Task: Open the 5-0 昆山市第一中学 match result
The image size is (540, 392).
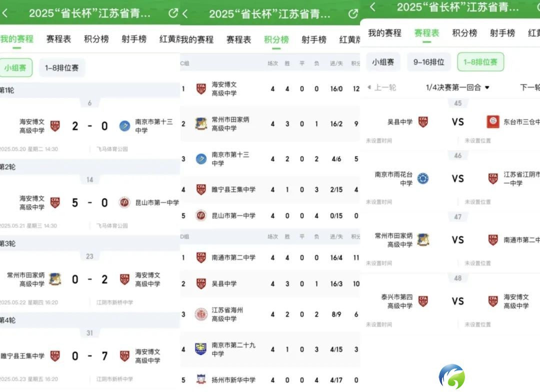Action: pyautogui.click(x=90, y=203)
